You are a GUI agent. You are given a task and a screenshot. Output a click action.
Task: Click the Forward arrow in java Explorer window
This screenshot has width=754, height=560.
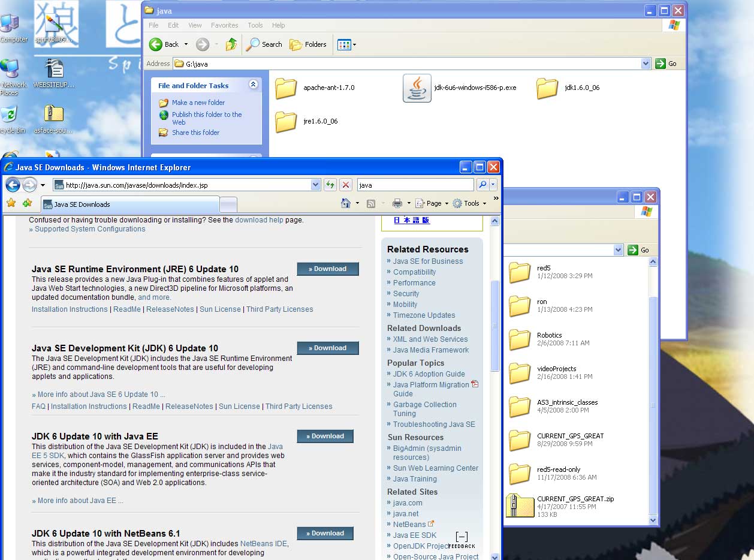coord(203,44)
